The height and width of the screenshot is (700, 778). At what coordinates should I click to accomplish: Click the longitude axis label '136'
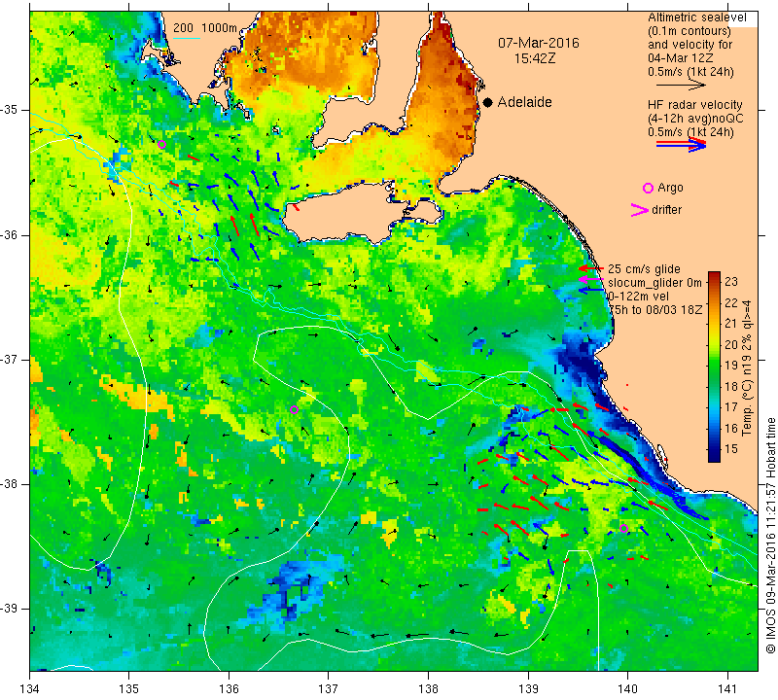[229, 689]
